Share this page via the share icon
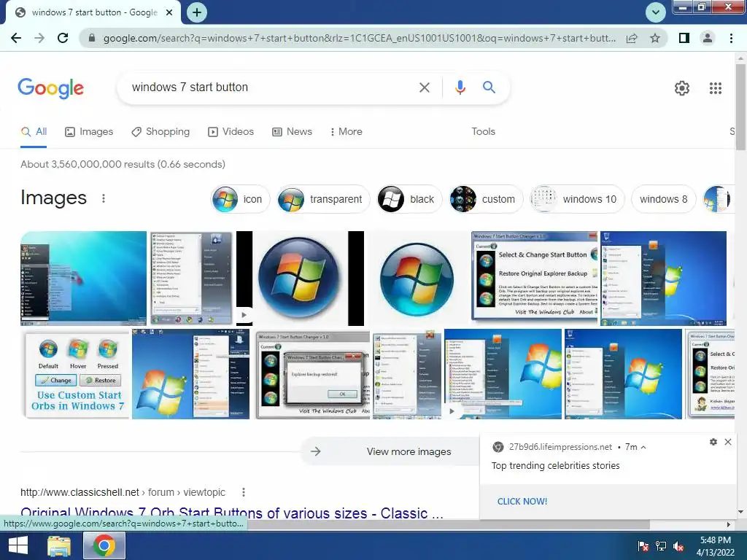This screenshot has height=560, width=747. [632, 38]
